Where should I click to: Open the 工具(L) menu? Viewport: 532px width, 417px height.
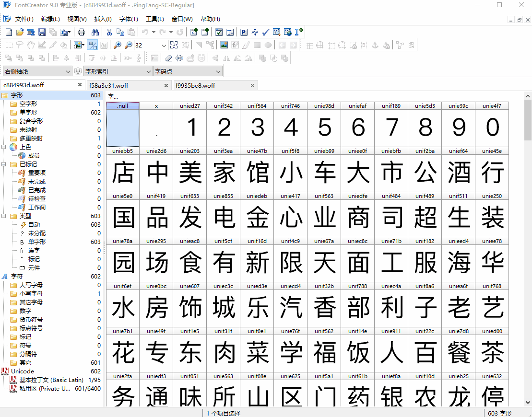coord(155,19)
